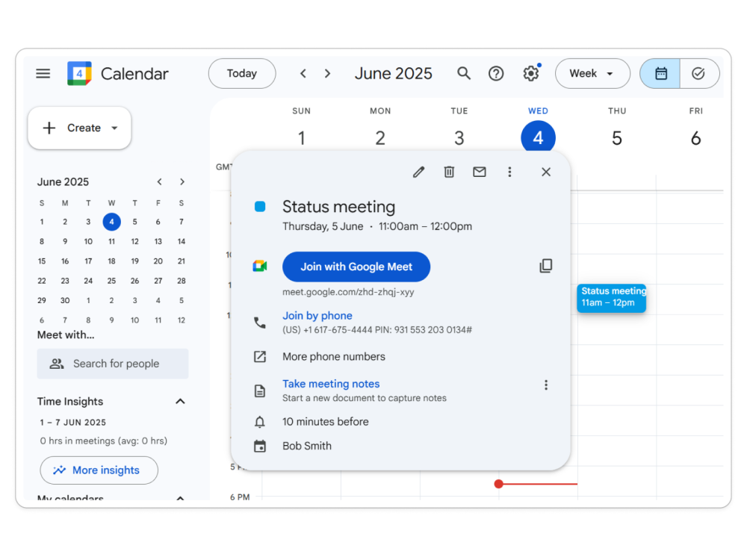747x560 pixels.
Task: Open the search magnifier icon
Action: [464, 73]
